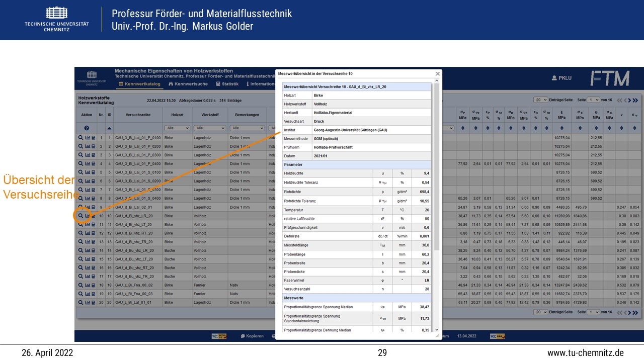Click the Werkstoff column header

pyautogui.click(x=209, y=115)
